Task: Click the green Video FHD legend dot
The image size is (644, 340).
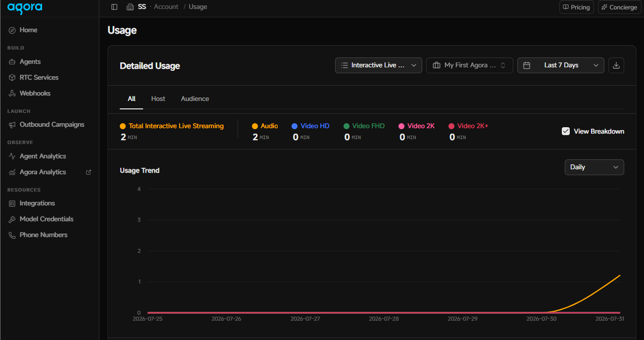Action: pyautogui.click(x=347, y=126)
